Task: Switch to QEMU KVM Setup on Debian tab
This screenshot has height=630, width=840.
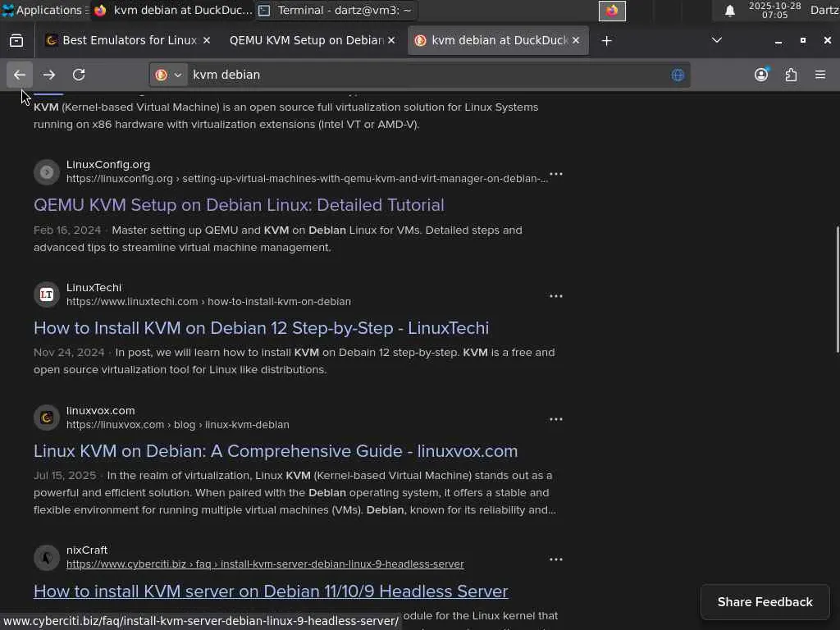Action: point(313,41)
